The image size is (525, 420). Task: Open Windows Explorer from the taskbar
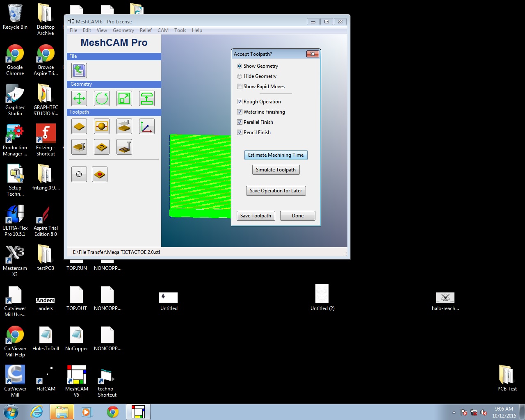coord(62,412)
